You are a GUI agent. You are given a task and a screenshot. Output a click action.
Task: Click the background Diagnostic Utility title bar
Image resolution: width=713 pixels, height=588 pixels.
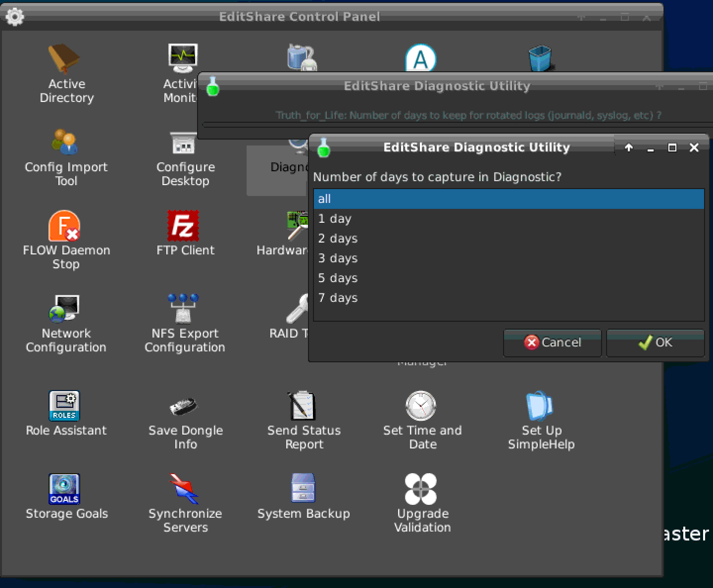click(x=437, y=86)
